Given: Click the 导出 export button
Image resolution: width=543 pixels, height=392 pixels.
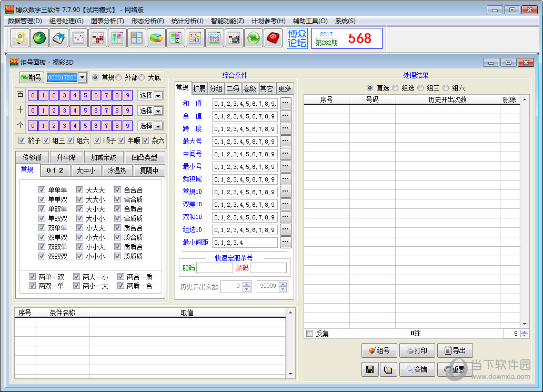Looking at the screenshot, I should (455, 350).
